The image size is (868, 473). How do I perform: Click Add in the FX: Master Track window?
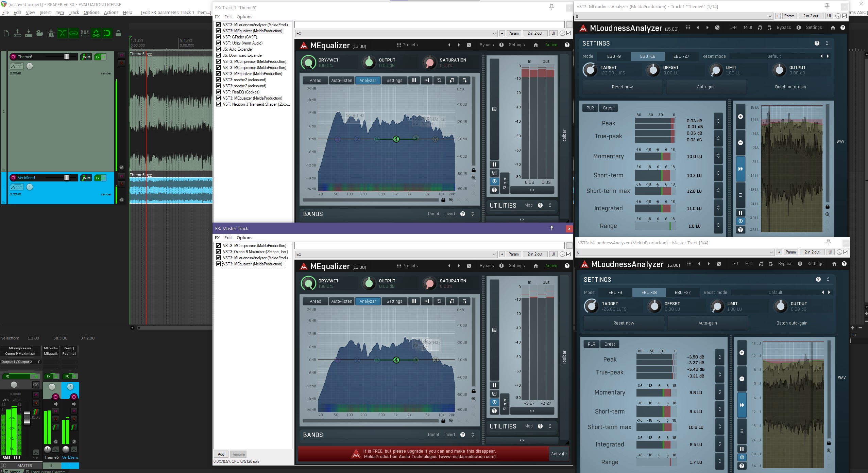click(221, 454)
